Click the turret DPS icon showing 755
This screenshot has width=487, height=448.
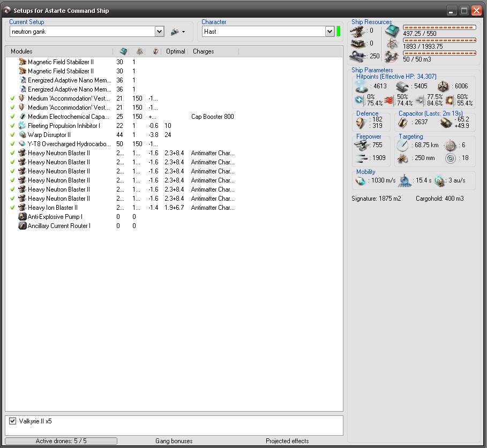click(361, 145)
